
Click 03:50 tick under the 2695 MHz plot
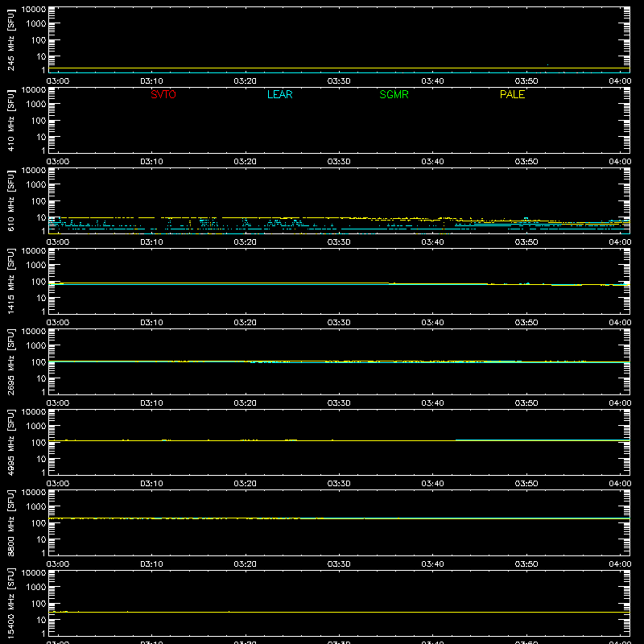(526, 403)
